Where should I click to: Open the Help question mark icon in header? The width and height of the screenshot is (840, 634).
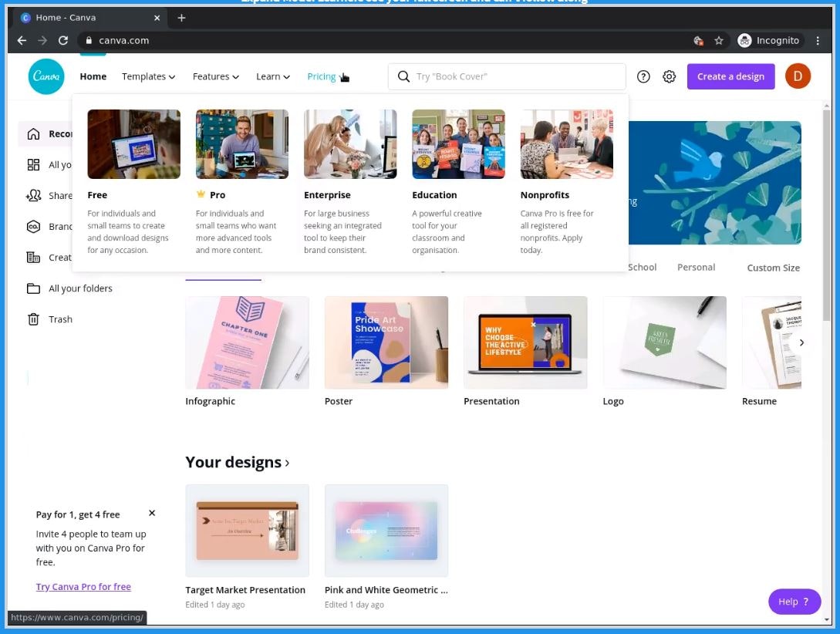pos(643,76)
